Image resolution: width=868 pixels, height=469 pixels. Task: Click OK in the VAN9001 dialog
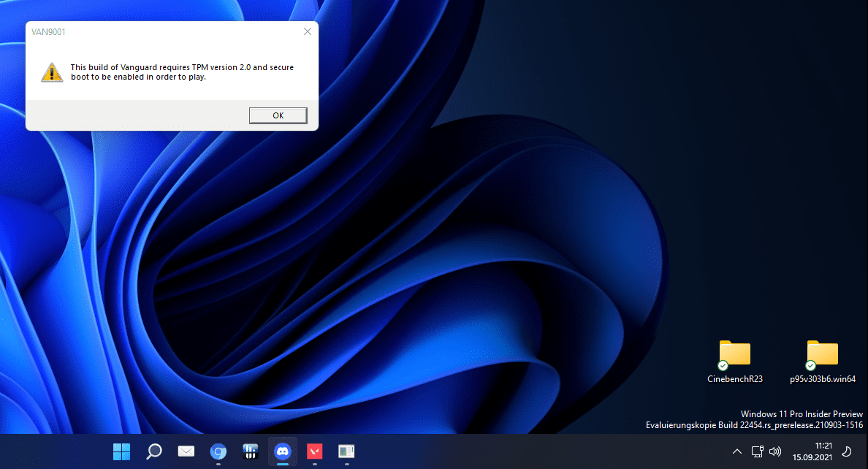click(x=278, y=115)
